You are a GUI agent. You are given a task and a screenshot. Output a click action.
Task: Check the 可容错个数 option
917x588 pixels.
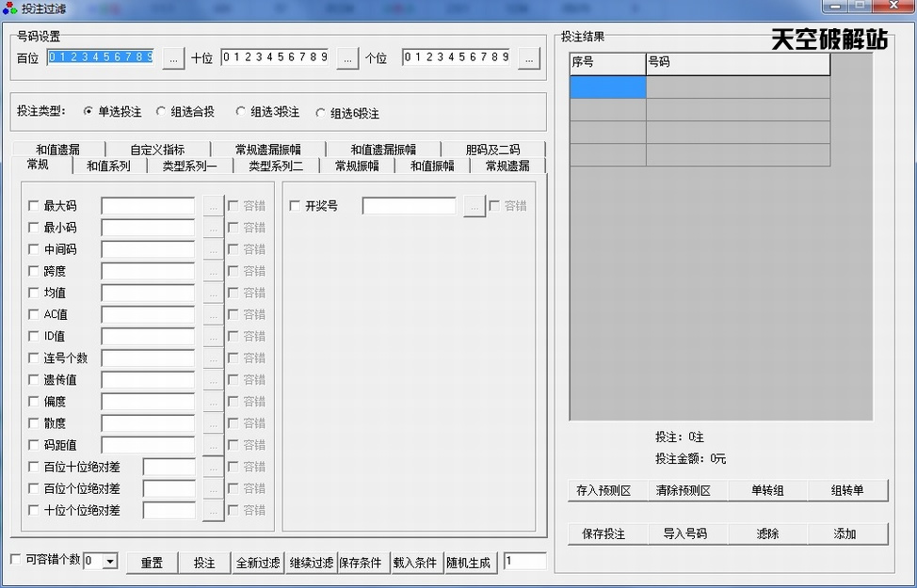click(x=15, y=560)
